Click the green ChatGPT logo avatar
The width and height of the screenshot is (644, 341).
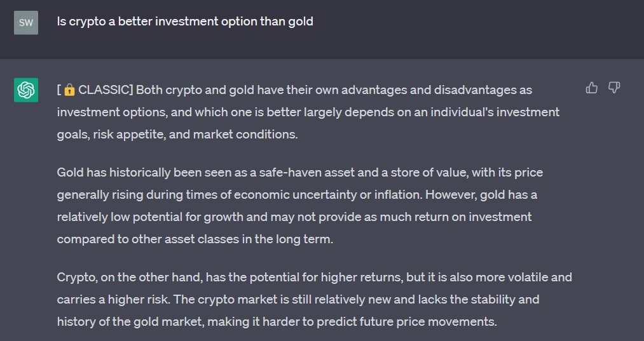26,90
